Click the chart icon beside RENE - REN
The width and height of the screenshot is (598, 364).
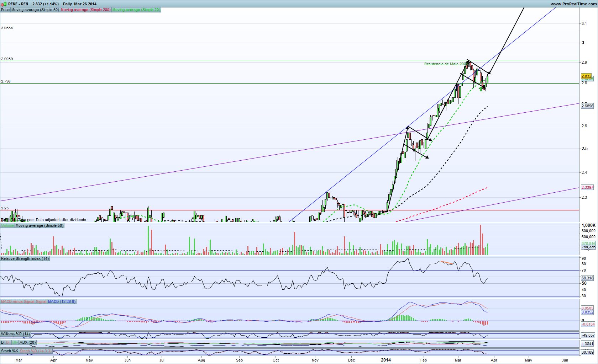click(4, 4)
